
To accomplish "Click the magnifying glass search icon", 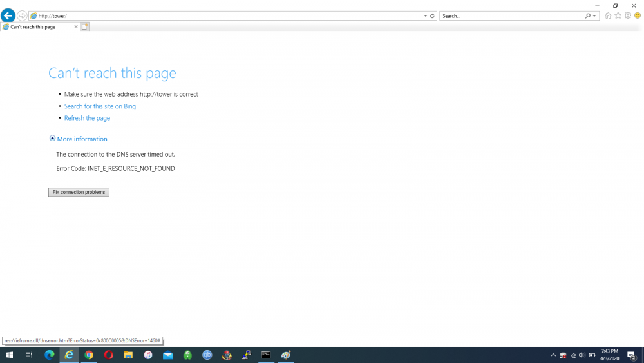I will (588, 16).
